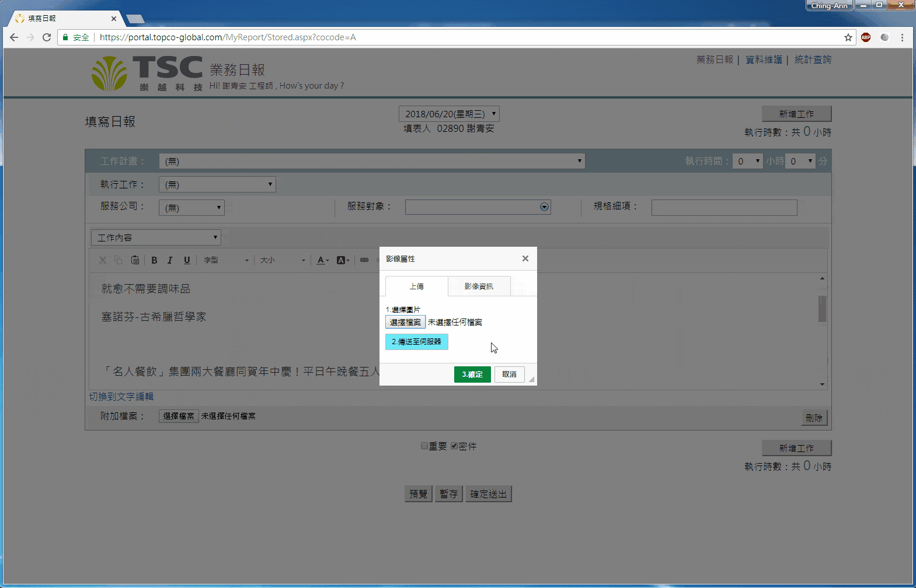The height and width of the screenshot is (588, 916).
Task: Bookmark this page with the star icon
Action: coord(848,37)
